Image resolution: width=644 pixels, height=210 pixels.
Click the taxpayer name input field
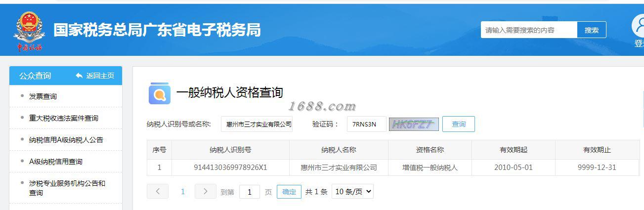click(257, 124)
